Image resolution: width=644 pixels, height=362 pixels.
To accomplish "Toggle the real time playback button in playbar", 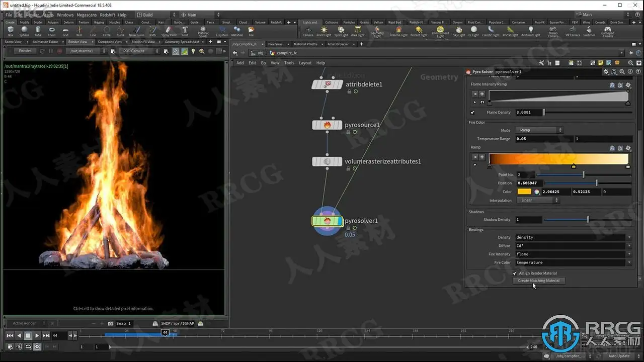I will click(37, 347).
